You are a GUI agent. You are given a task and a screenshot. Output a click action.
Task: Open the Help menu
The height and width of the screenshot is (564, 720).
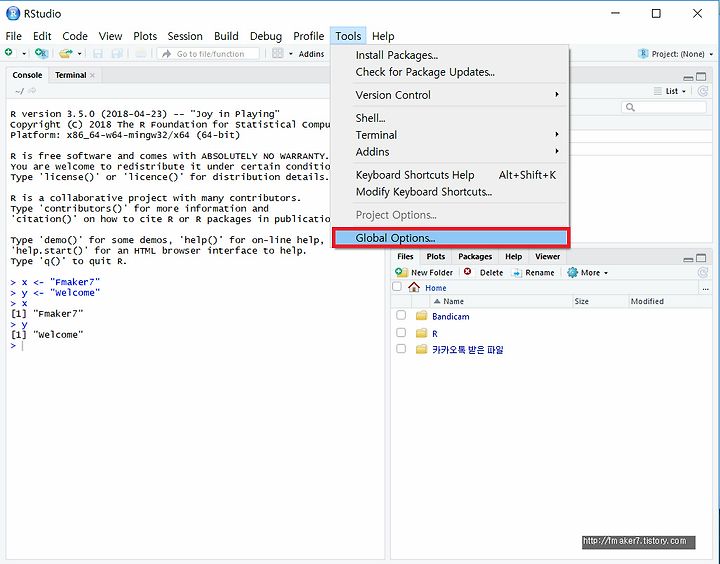click(x=383, y=36)
